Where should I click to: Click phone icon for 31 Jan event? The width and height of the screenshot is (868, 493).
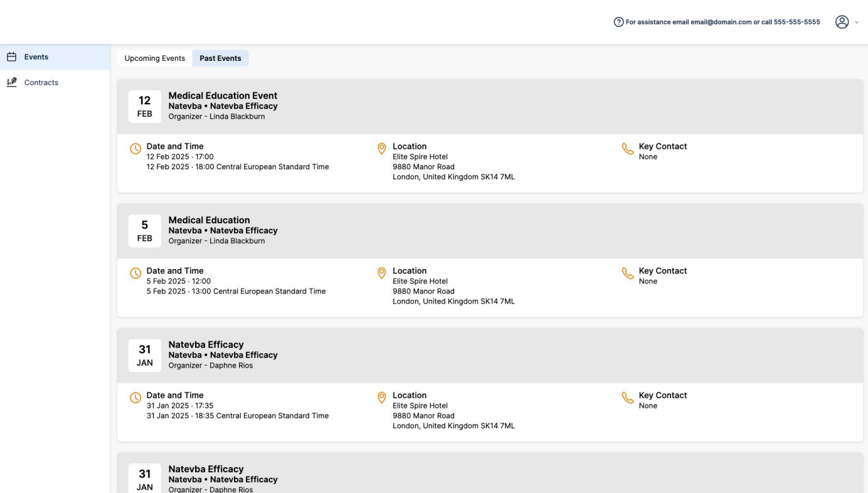(x=628, y=398)
